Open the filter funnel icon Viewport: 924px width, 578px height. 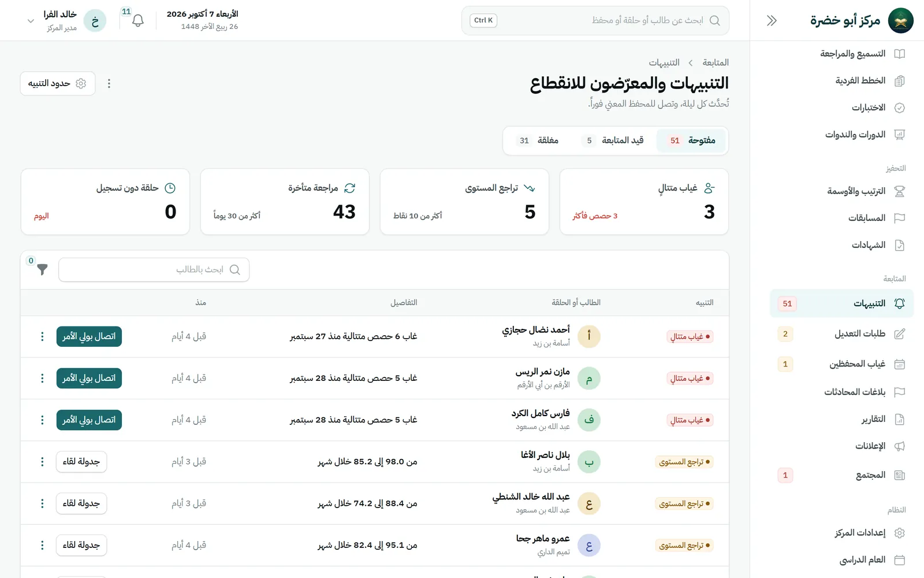tap(42, 269)
